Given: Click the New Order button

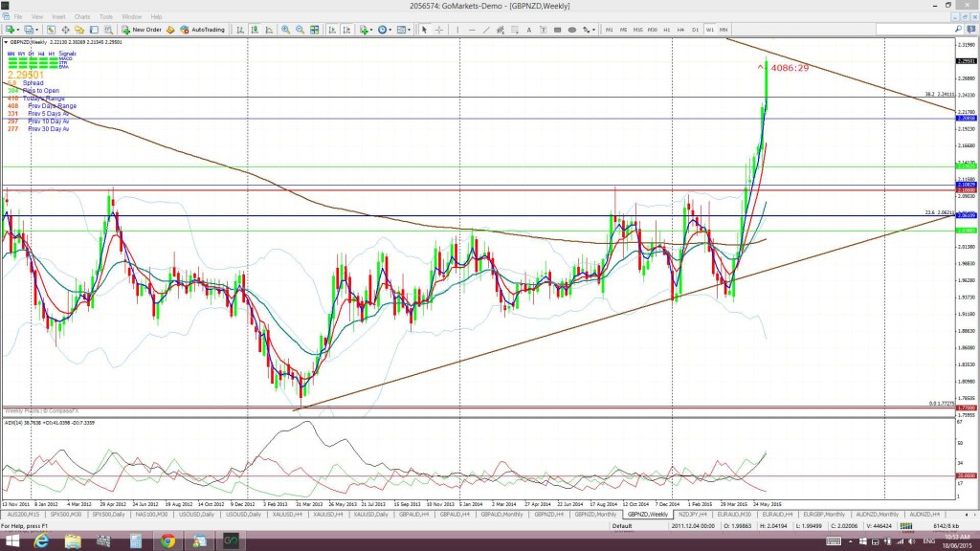Looking at the screenshot, I should [x=142, y=30].
